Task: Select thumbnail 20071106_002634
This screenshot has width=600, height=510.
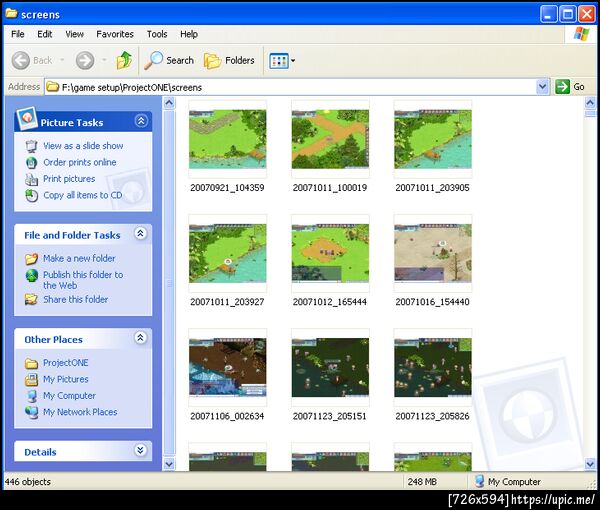Action: coord(228,367)
